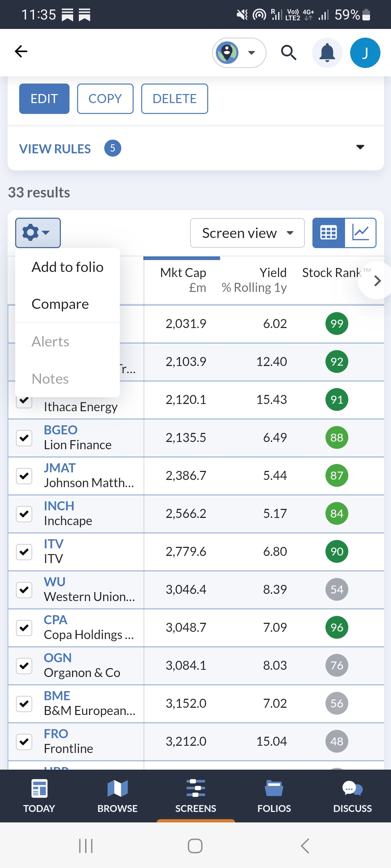The width and height of the screenshot is (391, 868).
Task: Switch to table grid view icon
Action: [x=329, y=233]
